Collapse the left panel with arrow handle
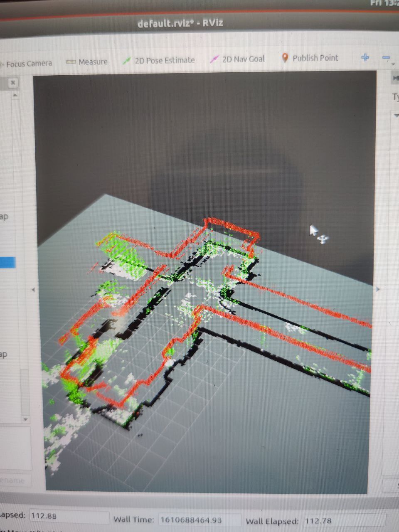This screenshot has width=399, height=532. click(x=34, y=290)
